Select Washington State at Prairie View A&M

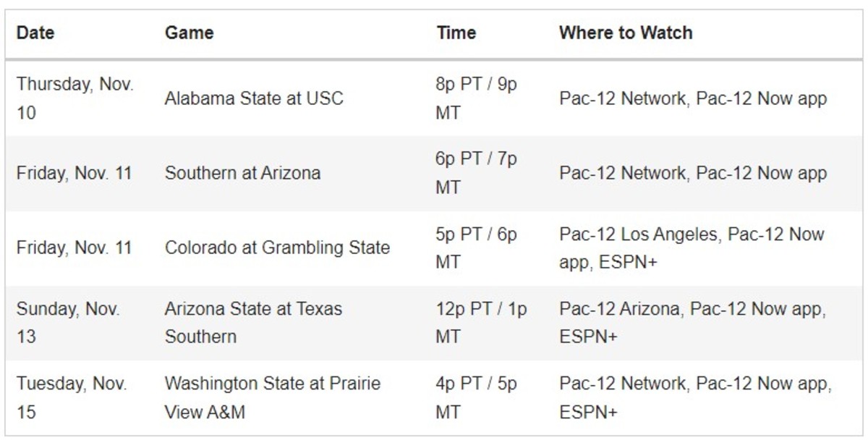pyautogui.click(x=273, y=397)
